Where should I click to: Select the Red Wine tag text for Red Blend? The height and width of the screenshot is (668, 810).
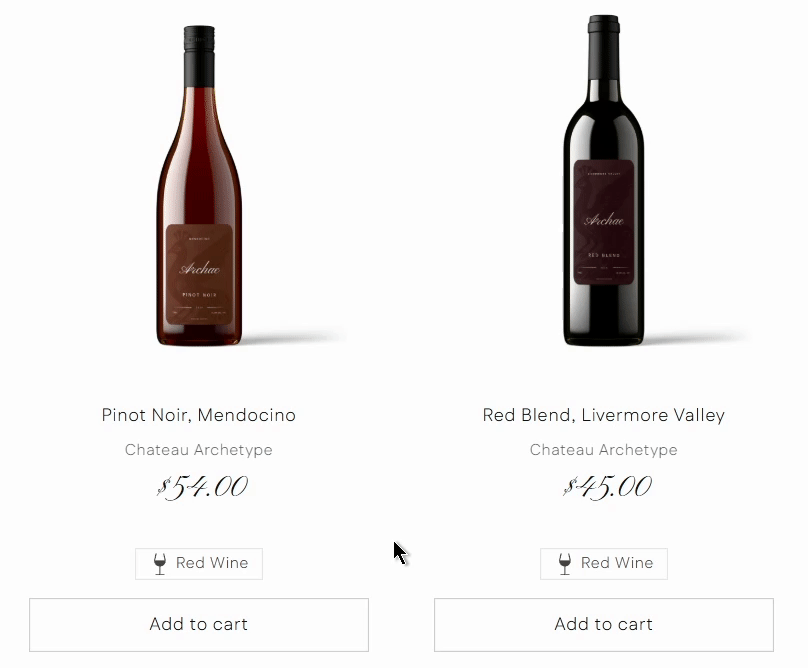[617, 563]
